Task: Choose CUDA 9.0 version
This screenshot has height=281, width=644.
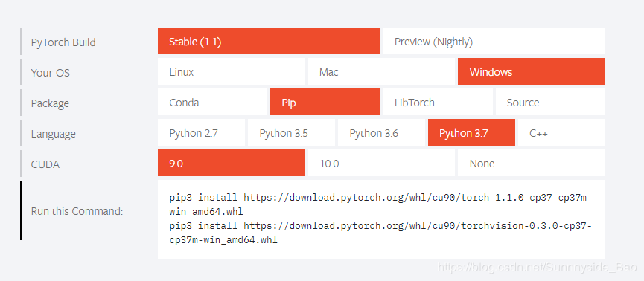Action: coord(232,163)
